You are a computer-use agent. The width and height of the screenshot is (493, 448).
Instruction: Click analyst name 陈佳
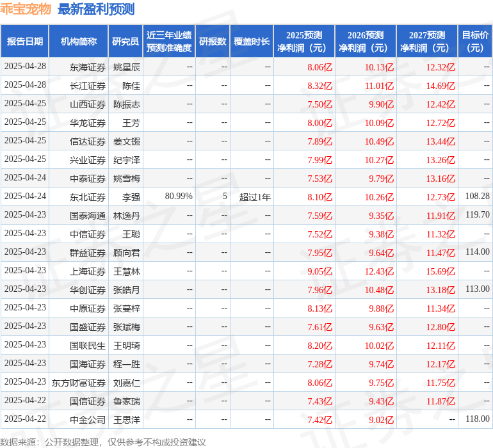point(131,86)
